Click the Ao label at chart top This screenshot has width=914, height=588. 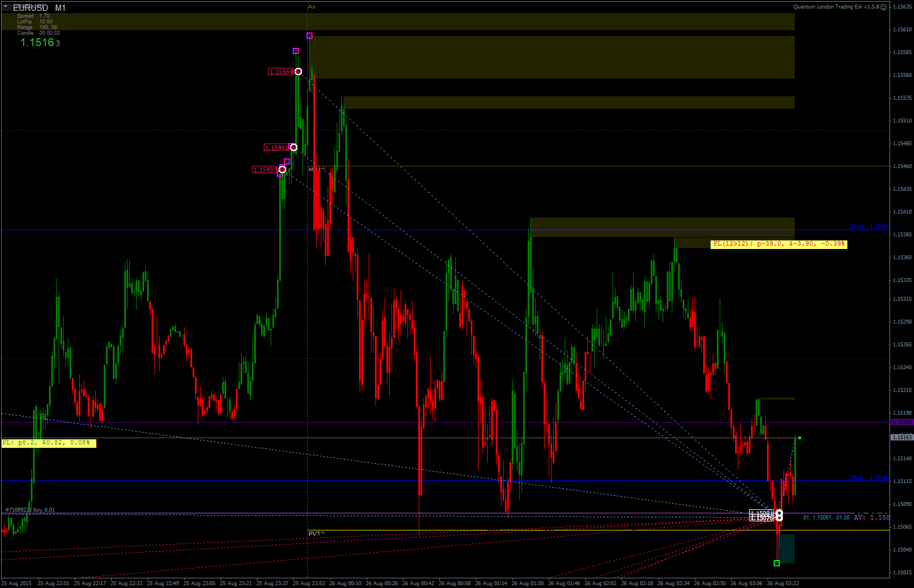[312, 7]
